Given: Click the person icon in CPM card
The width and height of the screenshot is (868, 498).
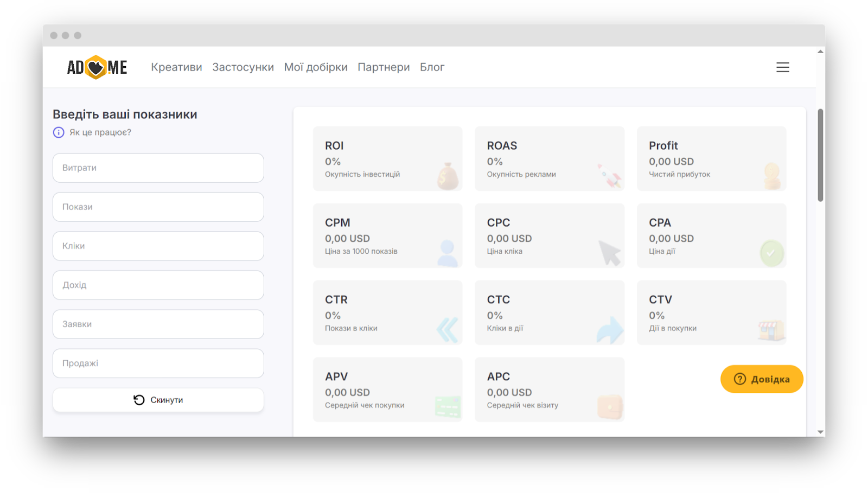Looking at the screenshot, I should (x=448, y=253).
